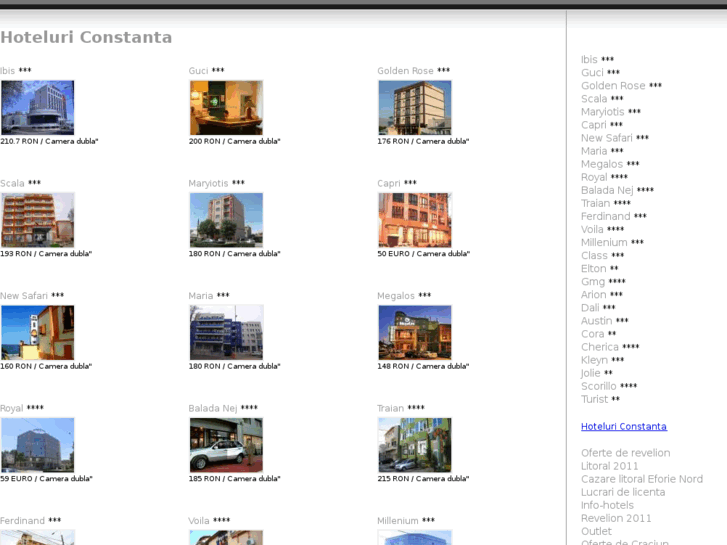Open the Maryiotis hotel photo thumbnail

(226, 220)
